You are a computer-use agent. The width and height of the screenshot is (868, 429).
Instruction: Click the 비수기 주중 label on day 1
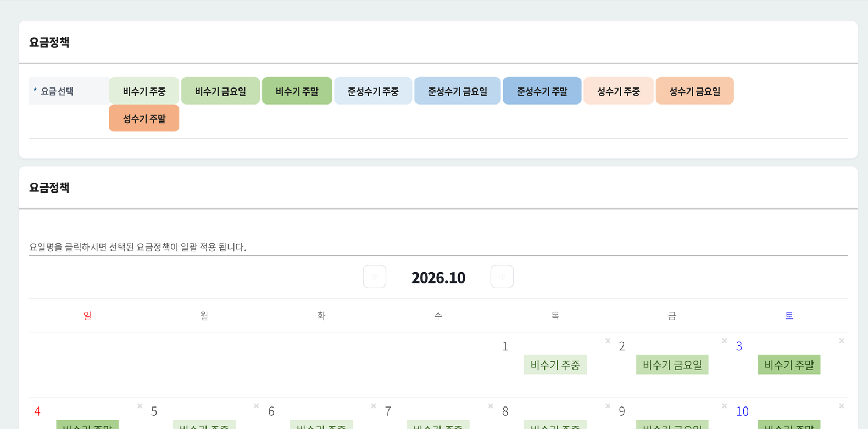coord(555,365)
